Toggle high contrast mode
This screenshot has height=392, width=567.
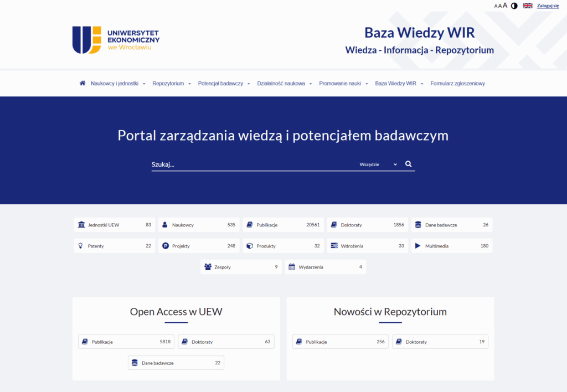tap(514, 6)
